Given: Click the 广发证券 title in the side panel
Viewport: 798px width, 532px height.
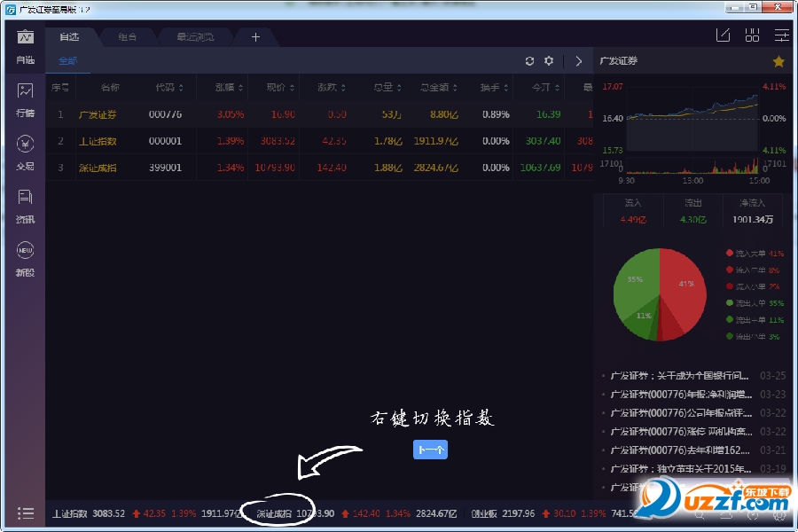Looking at the screenshot, I should click(618, 61).
